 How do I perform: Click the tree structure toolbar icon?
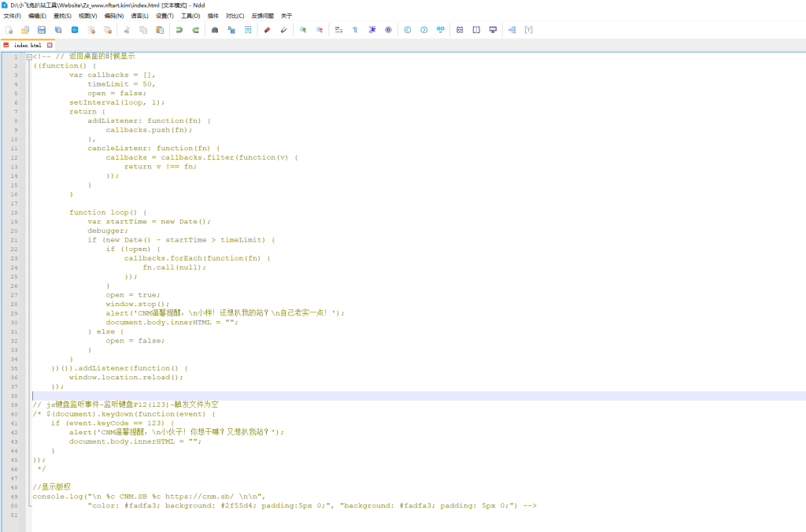(512, 30)
